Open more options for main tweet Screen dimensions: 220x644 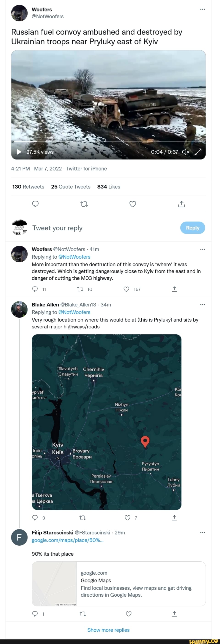tap(203, 9)
